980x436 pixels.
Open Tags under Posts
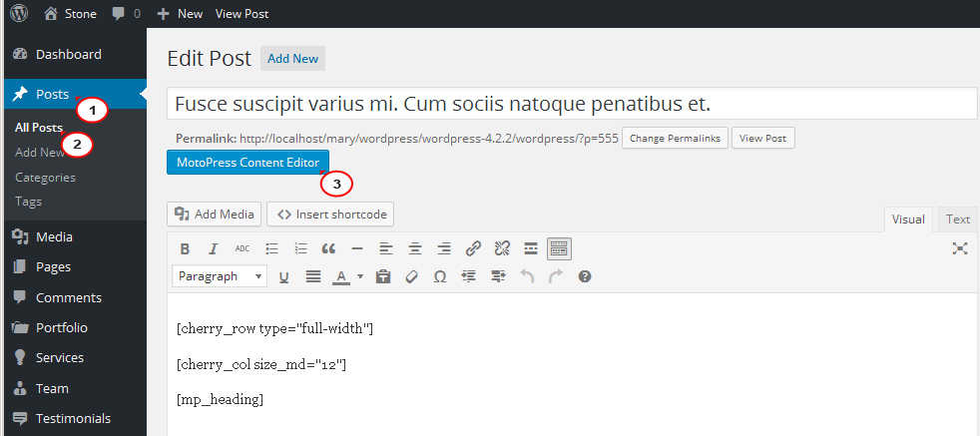(x=28, y=202)
